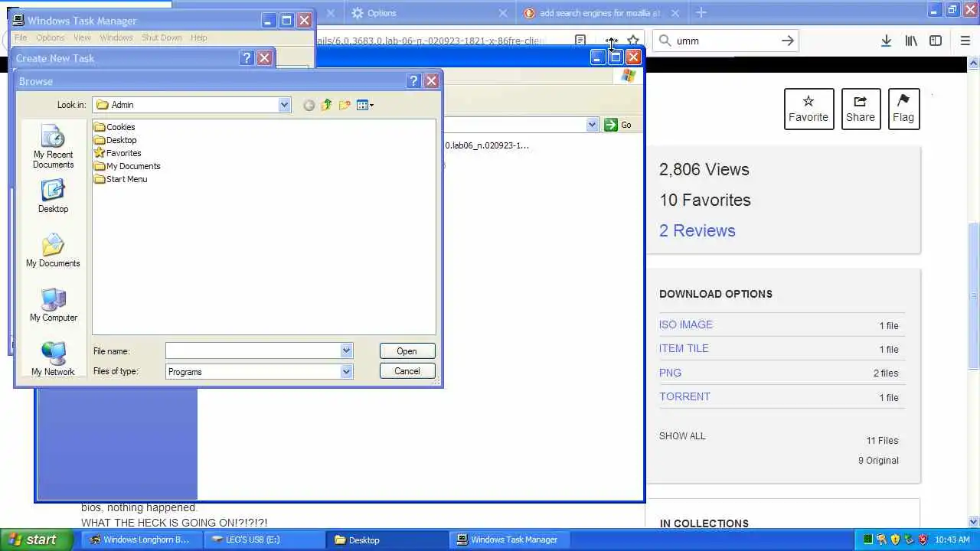This screenshot has width=980, height=551.
Task: Open Task Manager View menu
Action: point(82,37)
